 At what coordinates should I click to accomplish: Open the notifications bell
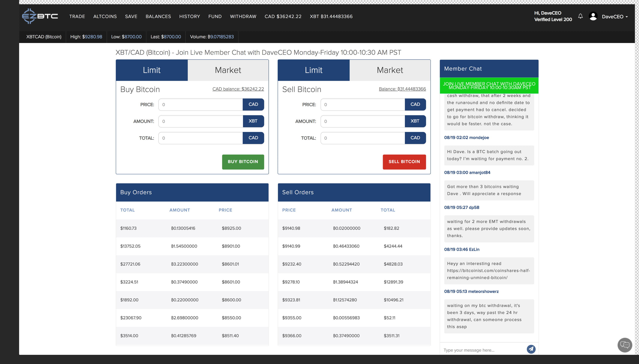581,16
